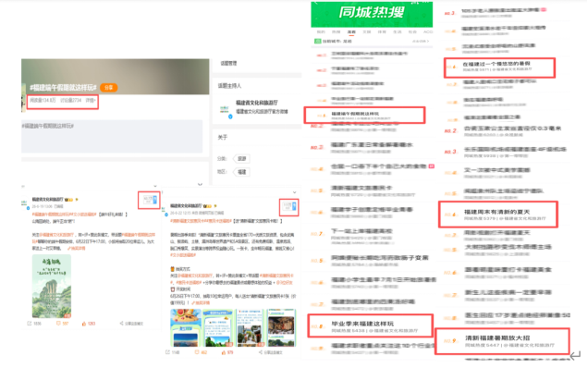Viewport: 588px width, 368px height.
Task: Click comment icon on the right post
Action: click(197, 352)
